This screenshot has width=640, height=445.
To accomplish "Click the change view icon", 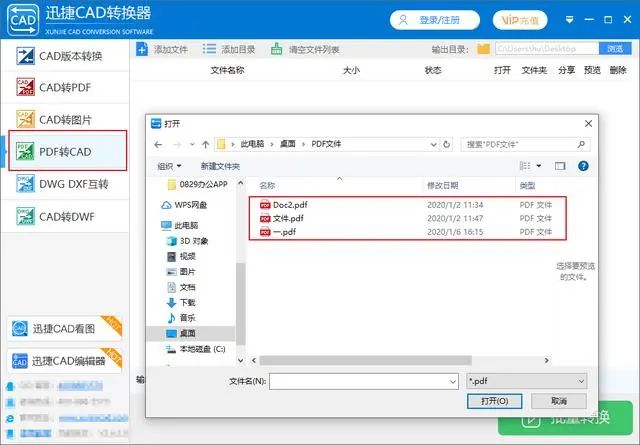I will pos(525,166).
